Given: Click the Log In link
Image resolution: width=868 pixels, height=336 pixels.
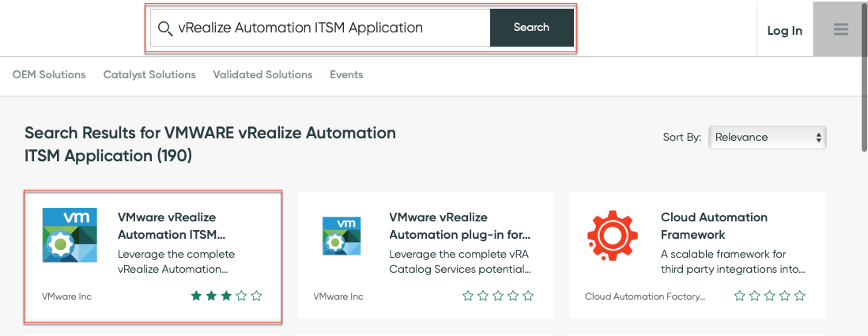Looking at the screenshot, I should coord(784,31).
